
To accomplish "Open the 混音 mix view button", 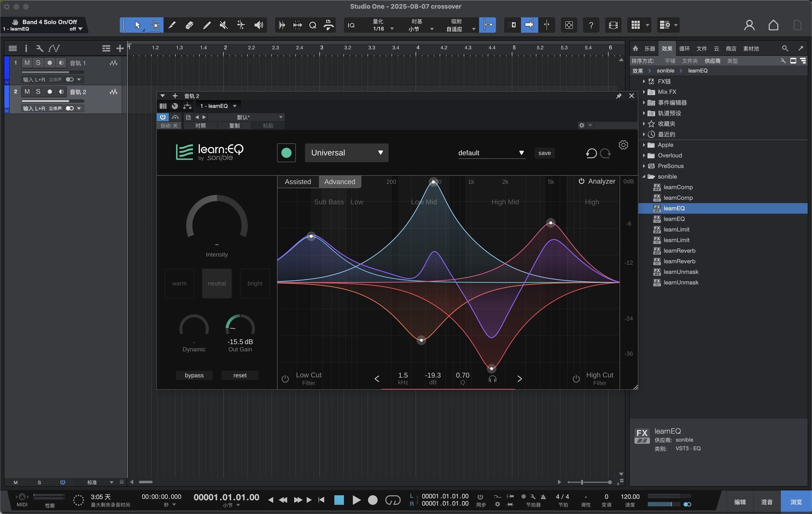I will 767,502.
